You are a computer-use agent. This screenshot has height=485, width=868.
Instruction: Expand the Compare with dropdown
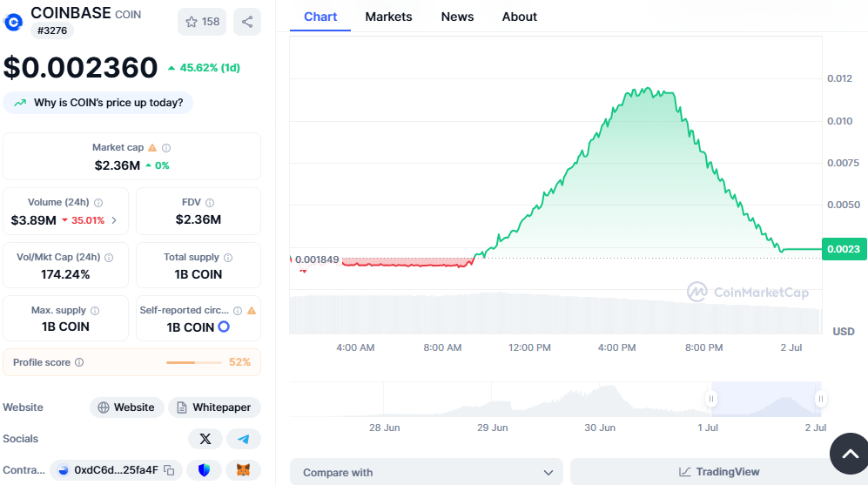[x=427, y=472]
